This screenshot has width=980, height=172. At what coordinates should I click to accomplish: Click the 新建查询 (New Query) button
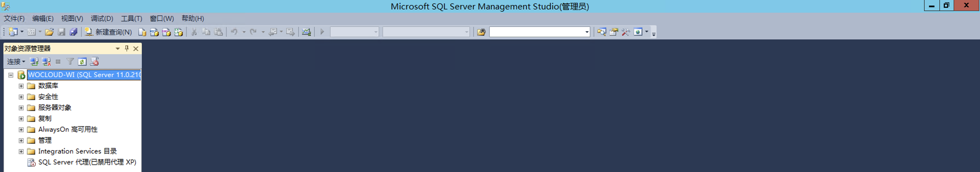click(x=108, y=32)
